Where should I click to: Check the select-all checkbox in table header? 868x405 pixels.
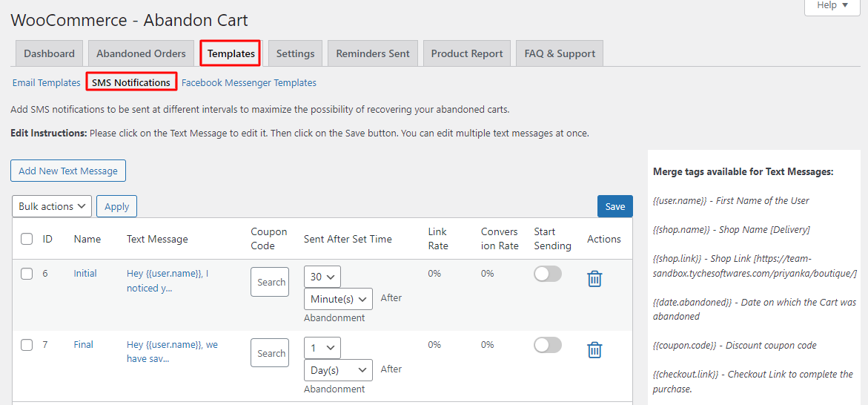tap(27, 239)
